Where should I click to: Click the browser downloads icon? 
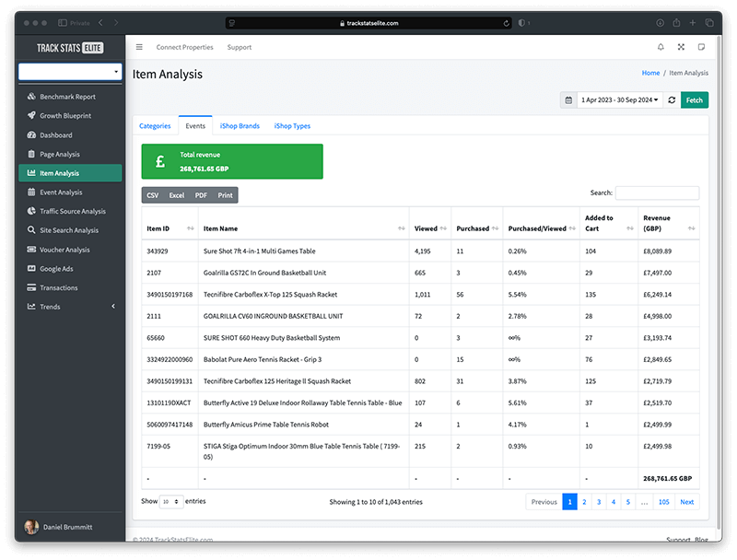coord(660,22)
